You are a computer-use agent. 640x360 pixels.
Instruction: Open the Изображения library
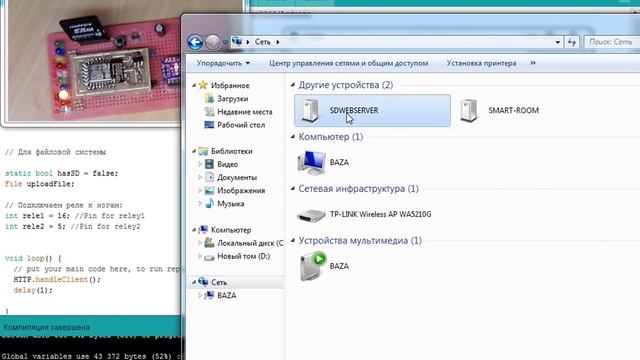[241, 190]
